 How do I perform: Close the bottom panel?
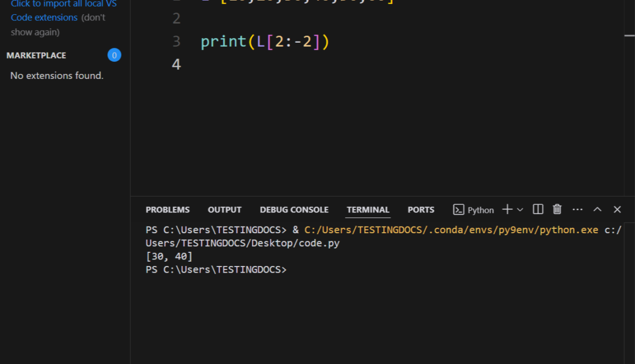point(617,209)
